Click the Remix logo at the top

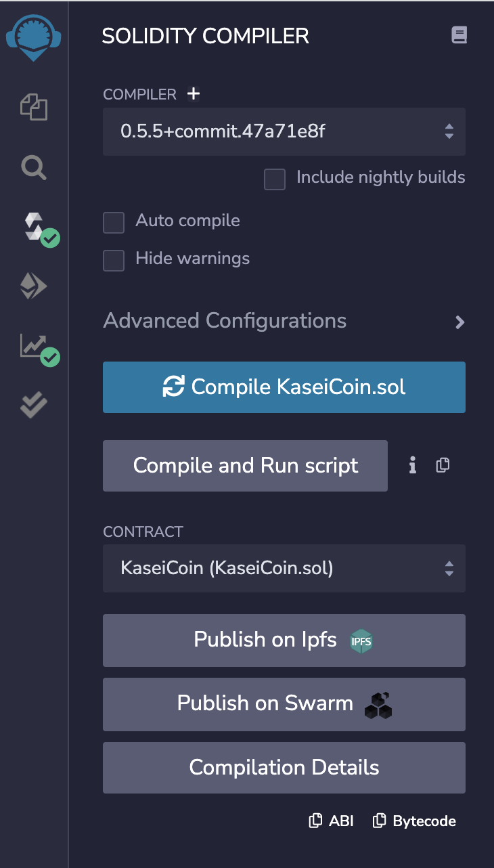tap(33, 38)
